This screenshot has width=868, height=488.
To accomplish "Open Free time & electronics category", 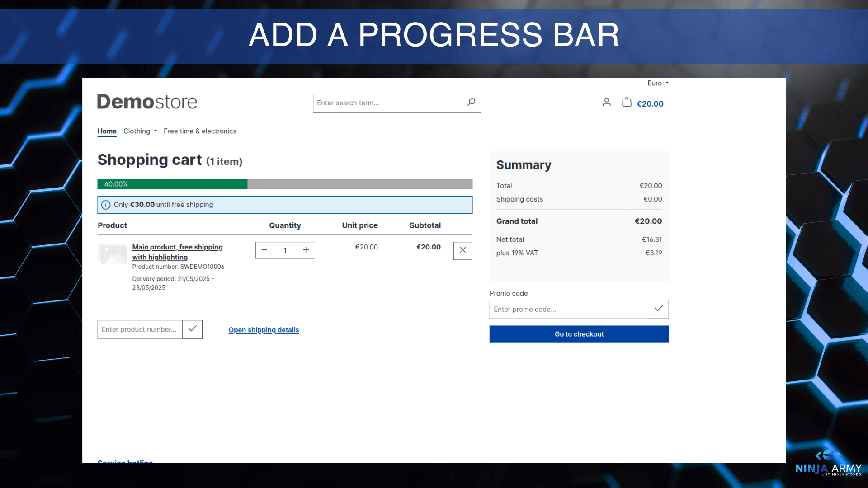I will click(x=200, y=131).
